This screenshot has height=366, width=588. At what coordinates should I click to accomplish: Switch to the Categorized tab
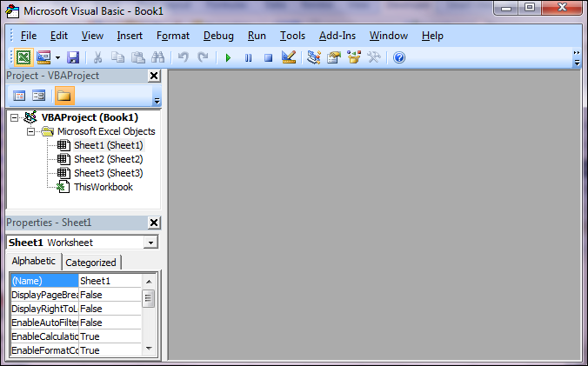coord(90,263)
